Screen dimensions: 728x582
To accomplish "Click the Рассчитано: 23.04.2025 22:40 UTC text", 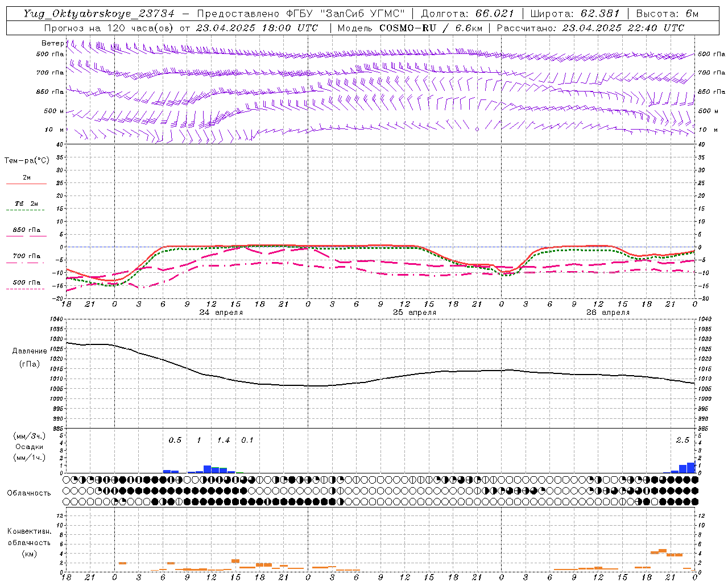I will tap(590, 28).
